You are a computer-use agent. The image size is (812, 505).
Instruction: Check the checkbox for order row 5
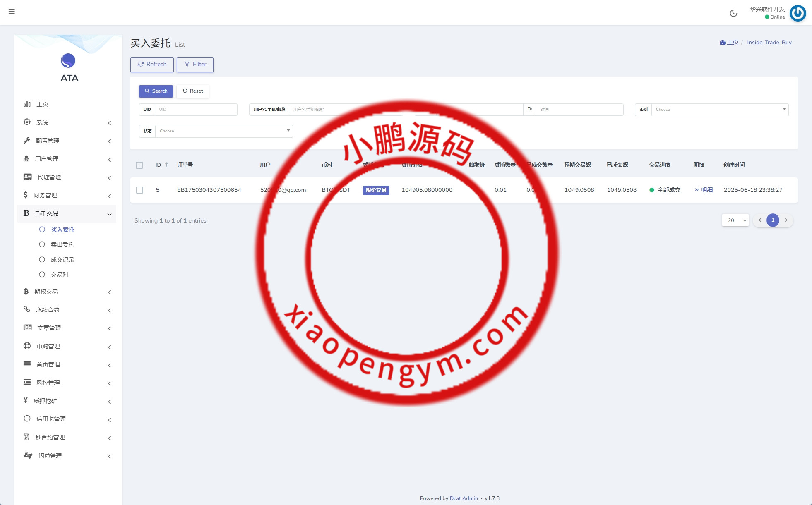tap(140, 190)
